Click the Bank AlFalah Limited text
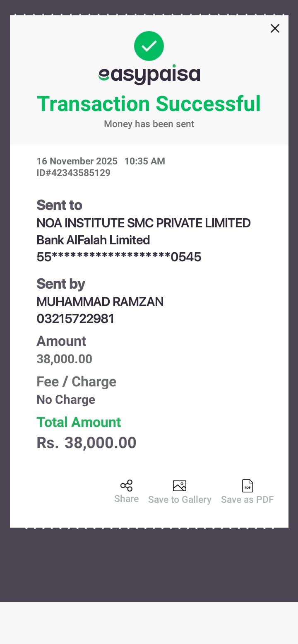The width and height of the screenshot is (298, 644). (93, 240)
